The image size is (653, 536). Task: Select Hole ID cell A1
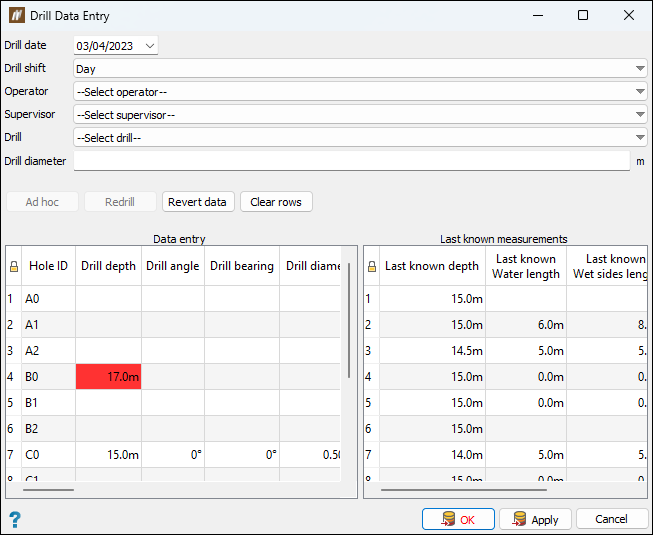(48, 324)
